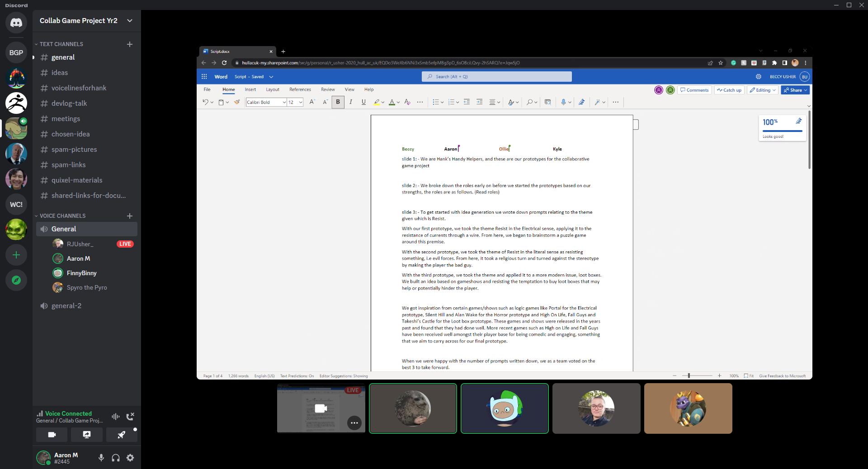Deafen audio with headphones icon

click(x=116, y=458)
